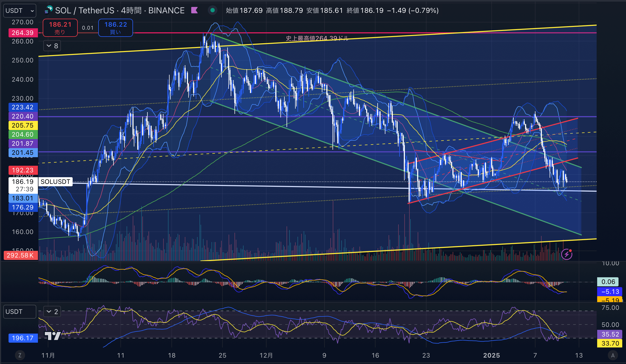Image resolution: width=626 pixels, height=364 pixels.
Task: Click the 292.58 K volume label
Action: pyautogui.click(x=20, y=255)
